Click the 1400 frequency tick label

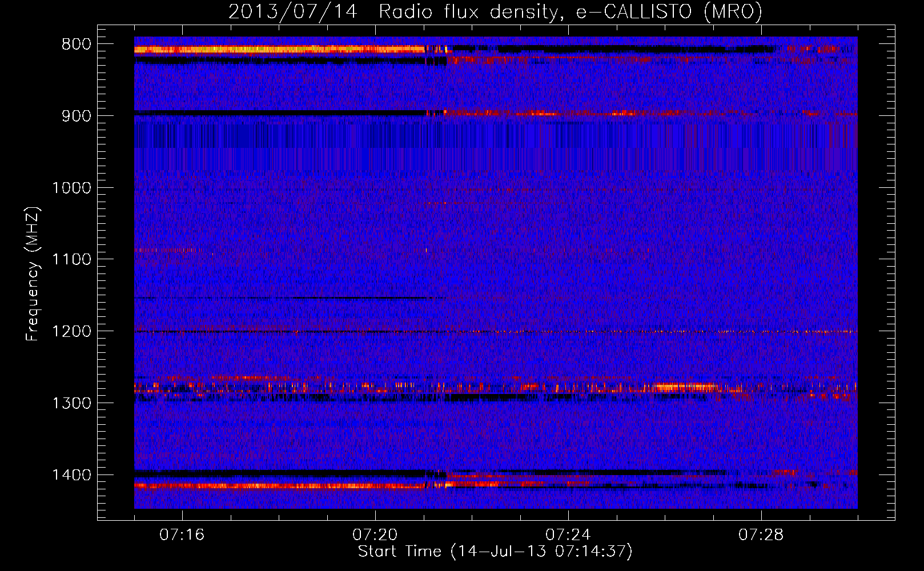[x=72, y=475]
